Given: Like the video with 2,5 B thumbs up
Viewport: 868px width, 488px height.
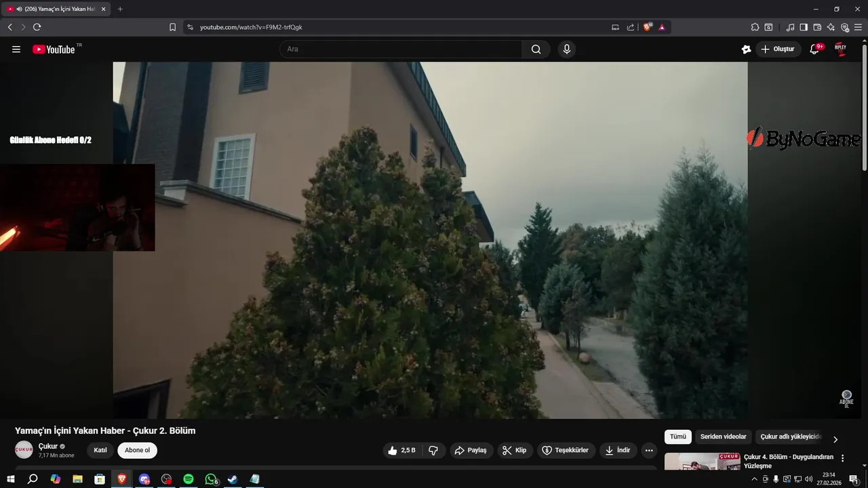Looking at the screenshot, I should point(402,450).
